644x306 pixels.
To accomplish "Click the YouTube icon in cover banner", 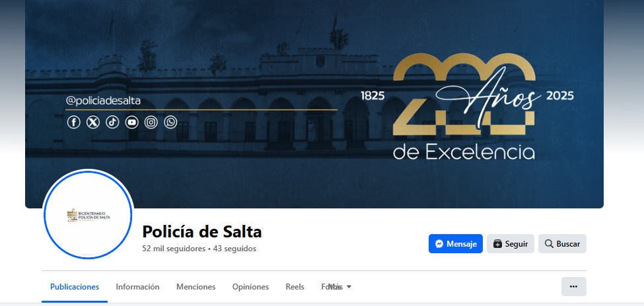I will (132, 122).
